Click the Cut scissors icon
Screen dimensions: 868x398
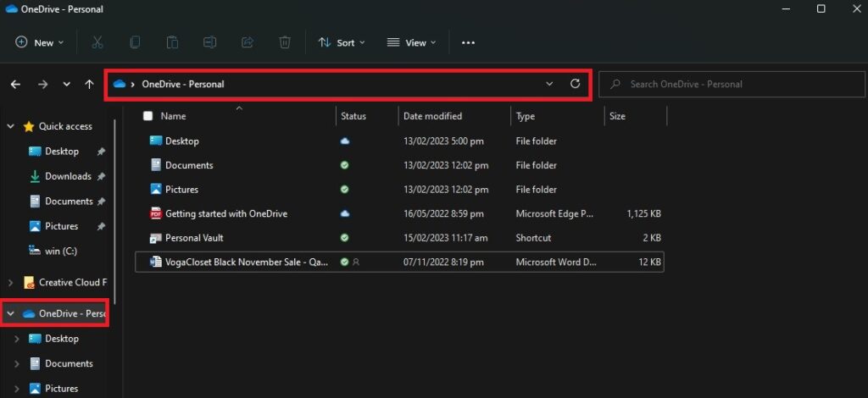(x=97, y=42)
